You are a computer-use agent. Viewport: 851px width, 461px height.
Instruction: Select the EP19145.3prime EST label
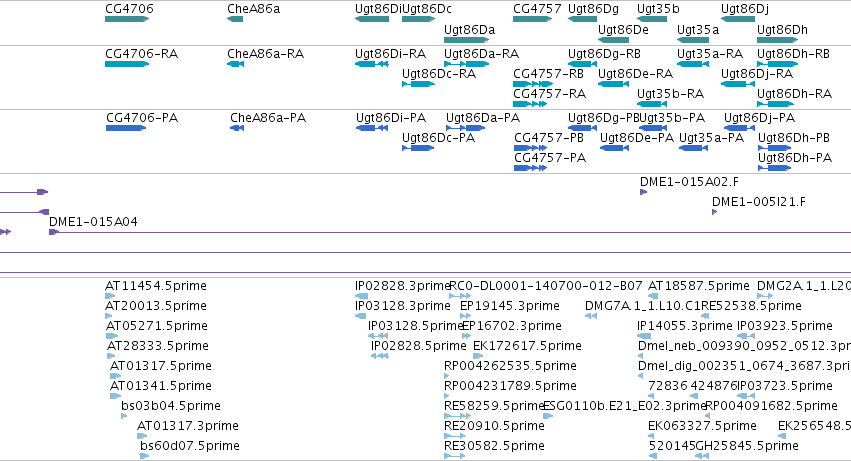[510, 306]
